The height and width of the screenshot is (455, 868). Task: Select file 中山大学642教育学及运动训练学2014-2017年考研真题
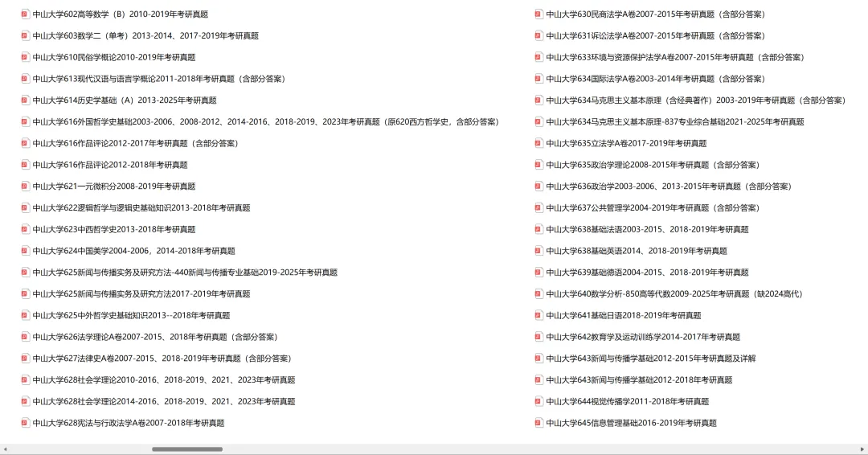(x=643, y=337)
